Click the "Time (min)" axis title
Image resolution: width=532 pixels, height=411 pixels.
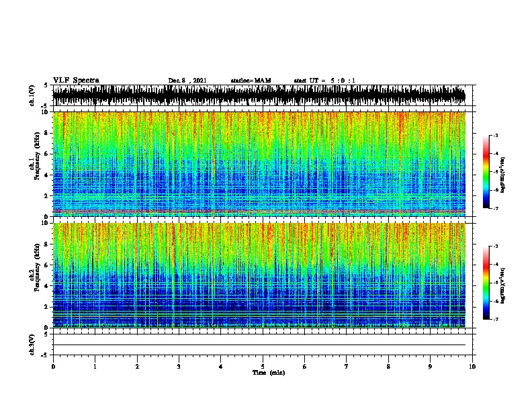click(269, 373)
